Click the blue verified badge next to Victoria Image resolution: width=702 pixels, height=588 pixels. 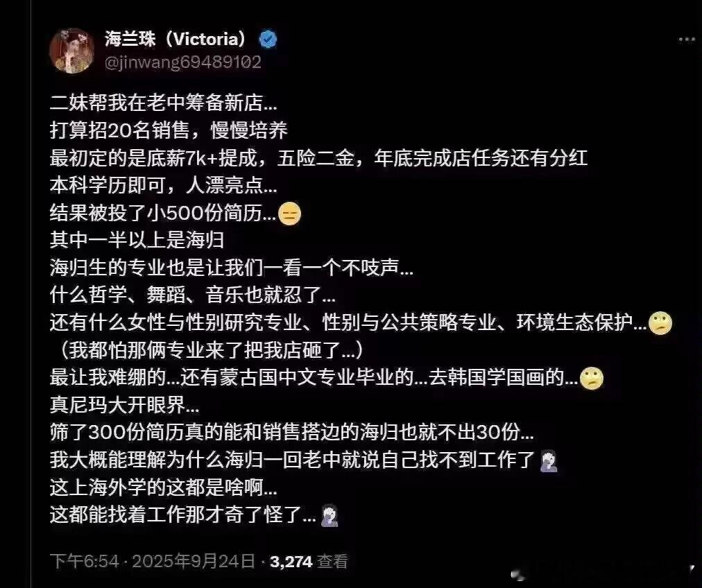pos(268,40)
